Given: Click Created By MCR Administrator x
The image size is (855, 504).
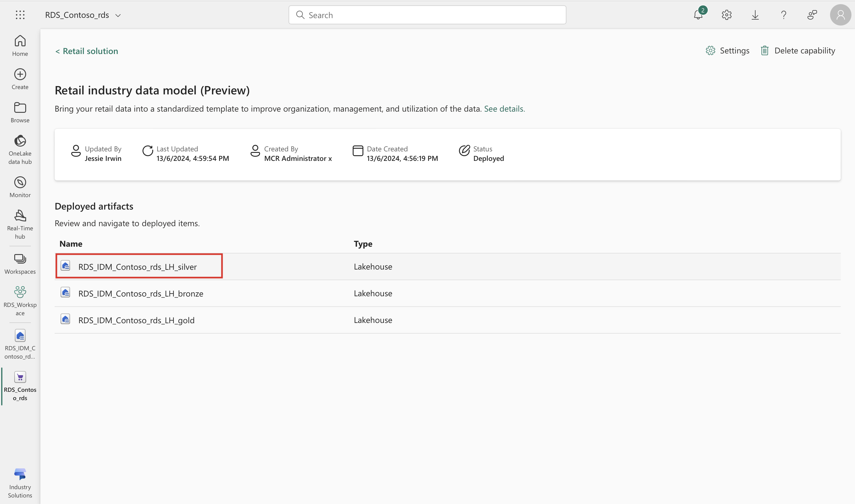Looking at the screenshot, I should [298, 158].
